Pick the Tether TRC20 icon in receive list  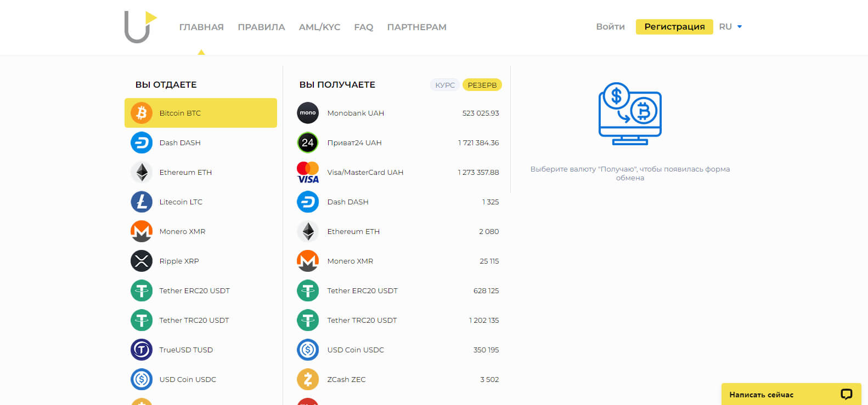(x=308, y=320)
